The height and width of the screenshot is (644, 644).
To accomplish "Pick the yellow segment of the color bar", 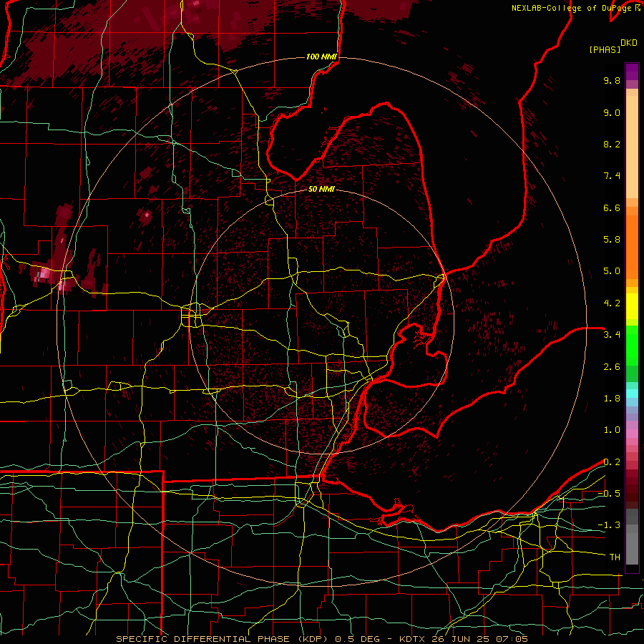I will pyautogui.click(x=632, y=306).
